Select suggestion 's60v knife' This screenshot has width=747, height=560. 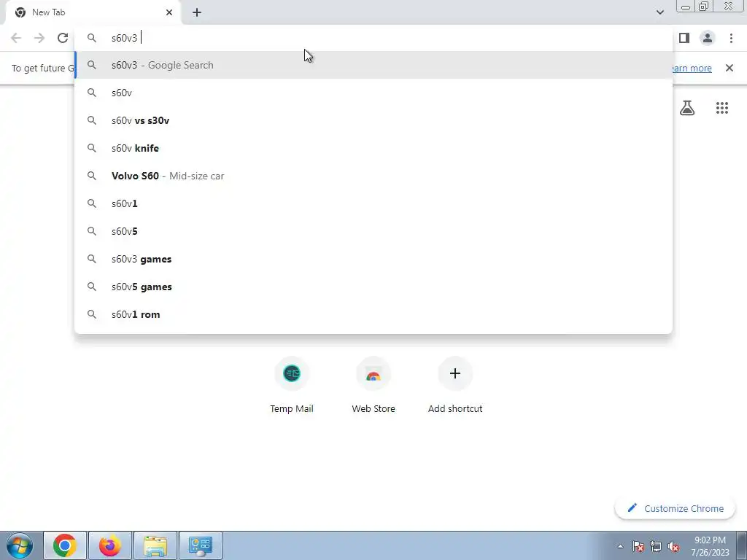tap(373, 148)
